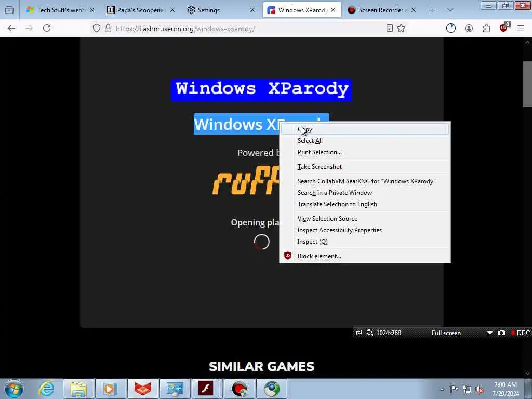The width and height of the screenshot is (532, 399).
Task: Choose Select All in context menu
Action: (x=365, y=141)
